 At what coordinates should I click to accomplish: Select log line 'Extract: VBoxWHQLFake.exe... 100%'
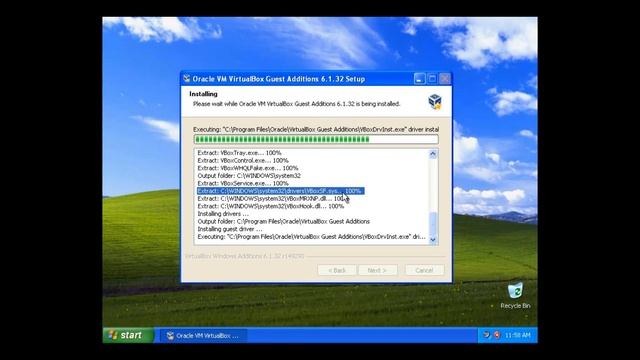coord(248,168)
